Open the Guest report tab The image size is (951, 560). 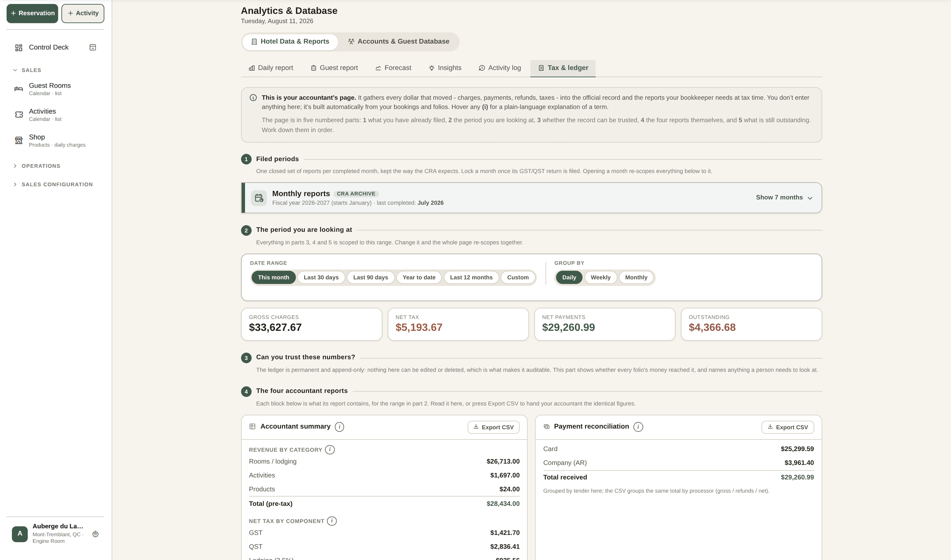tap(335, 68)
